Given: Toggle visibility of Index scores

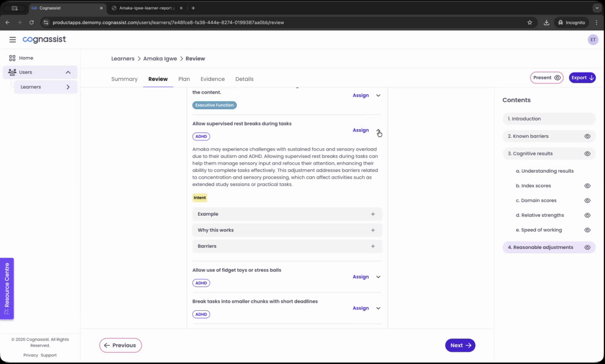Looking at the screenshot, I should (587, 186).
